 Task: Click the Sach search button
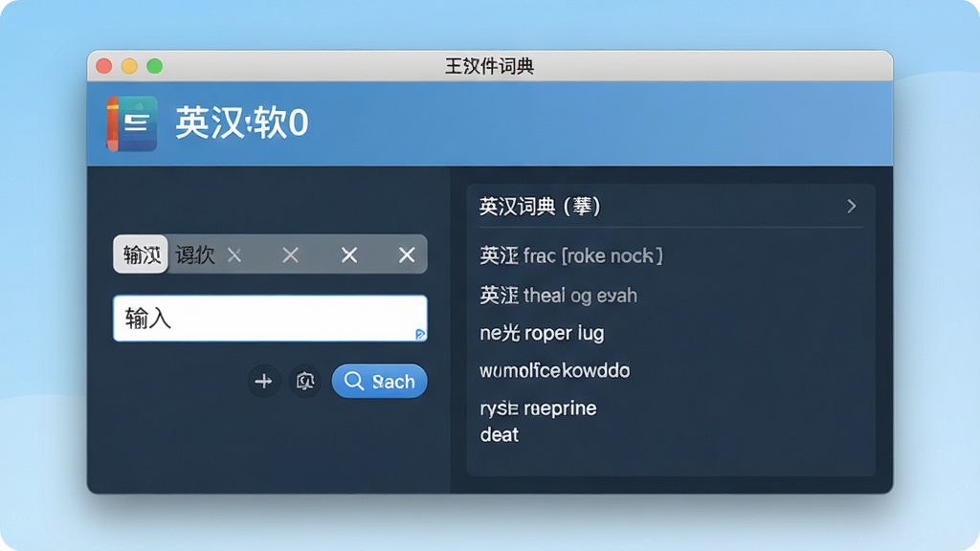[379, 381]
